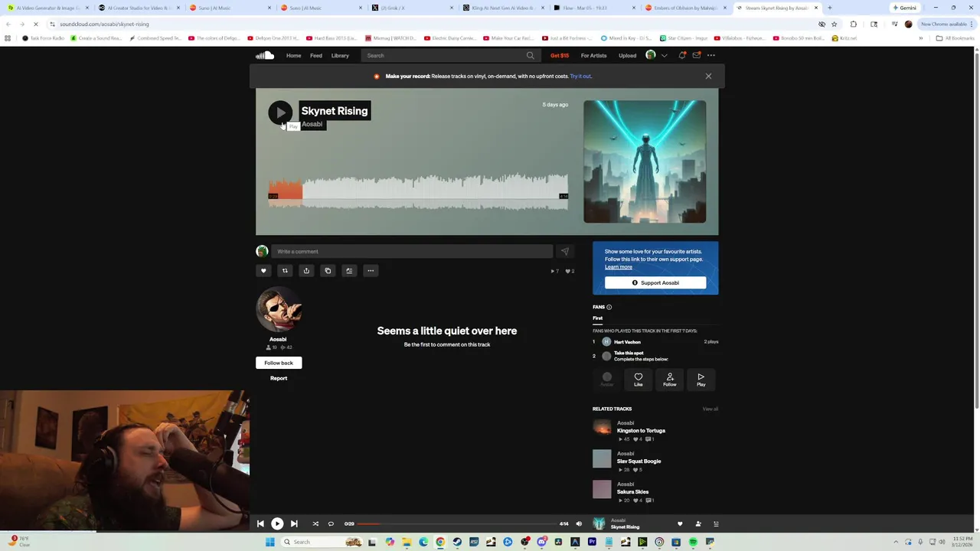Report this track via the Report button

click(279, 378)
